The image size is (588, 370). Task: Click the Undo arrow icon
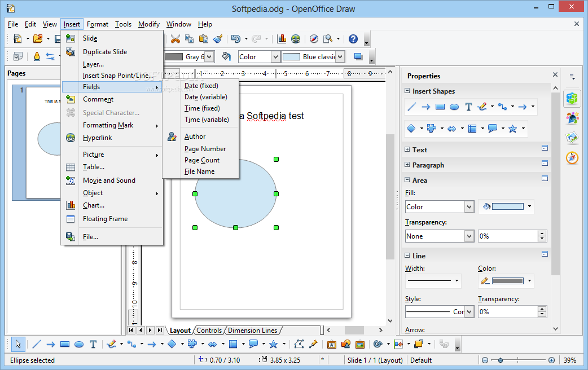tap(235, 38)
